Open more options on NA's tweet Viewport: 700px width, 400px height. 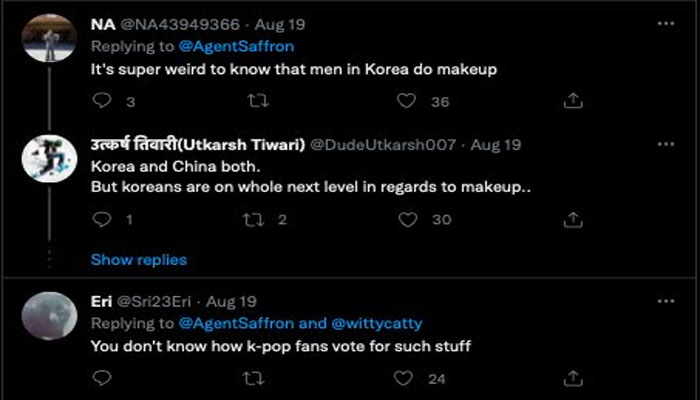pyautogui.click(x=664, y=23)
